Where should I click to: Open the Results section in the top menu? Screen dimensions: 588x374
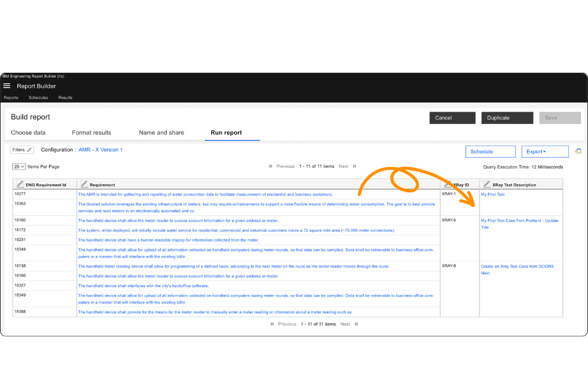tap(65, 97)
